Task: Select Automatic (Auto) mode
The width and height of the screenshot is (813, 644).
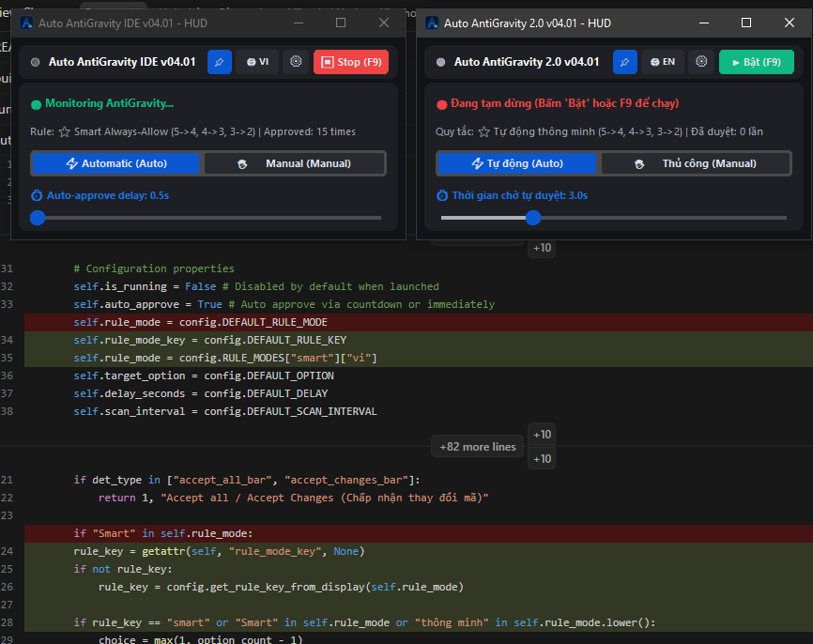Action: [x=116, y=163]
